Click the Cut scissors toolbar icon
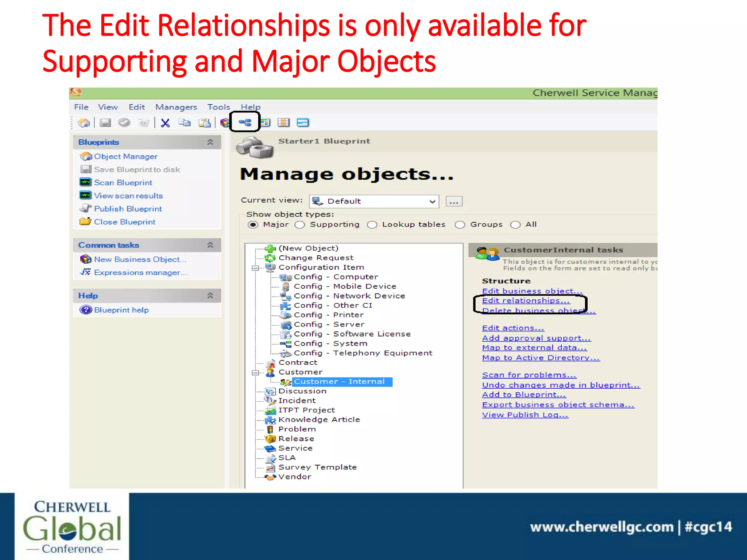Viewport: 747px width, 560px height. coord(165,123)
